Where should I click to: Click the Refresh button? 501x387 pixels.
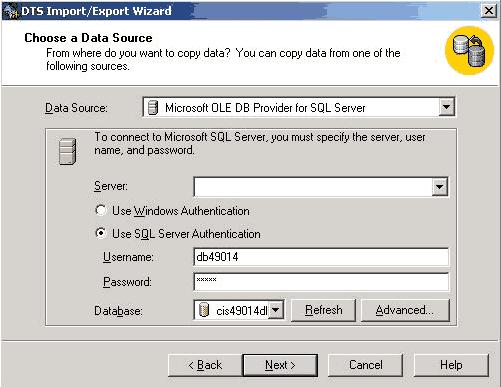[323, 310]
